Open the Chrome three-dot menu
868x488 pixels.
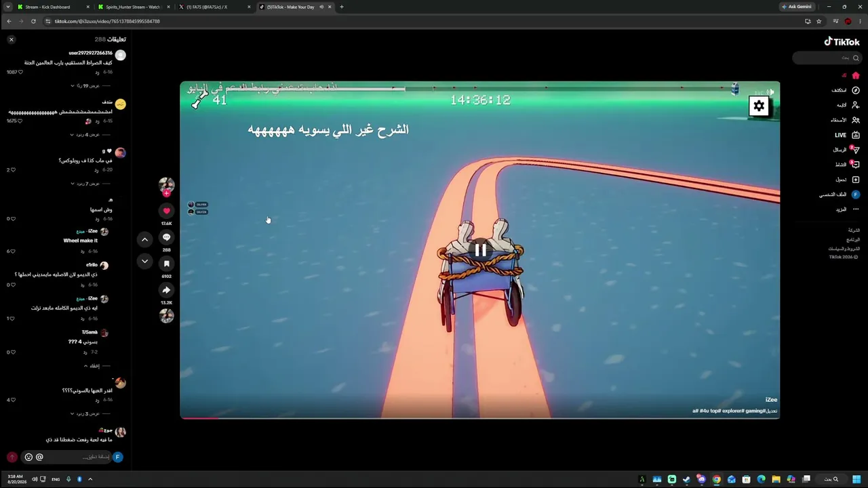coord(860,21)
